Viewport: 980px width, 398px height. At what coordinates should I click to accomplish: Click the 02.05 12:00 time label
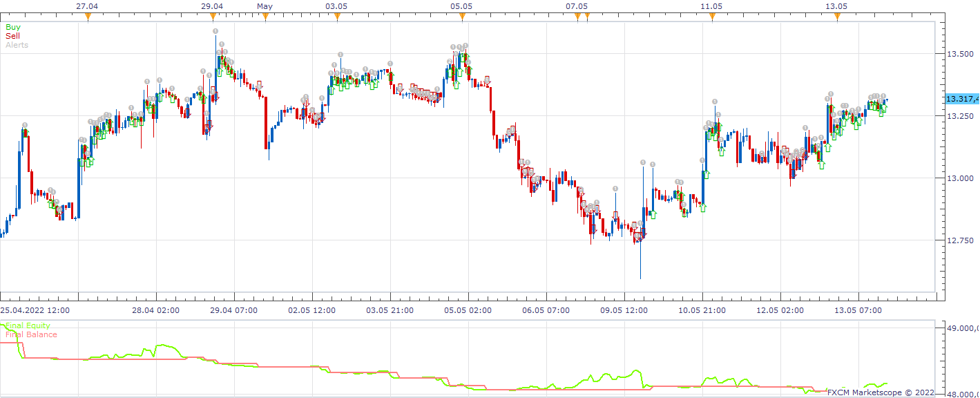[312, 310]
